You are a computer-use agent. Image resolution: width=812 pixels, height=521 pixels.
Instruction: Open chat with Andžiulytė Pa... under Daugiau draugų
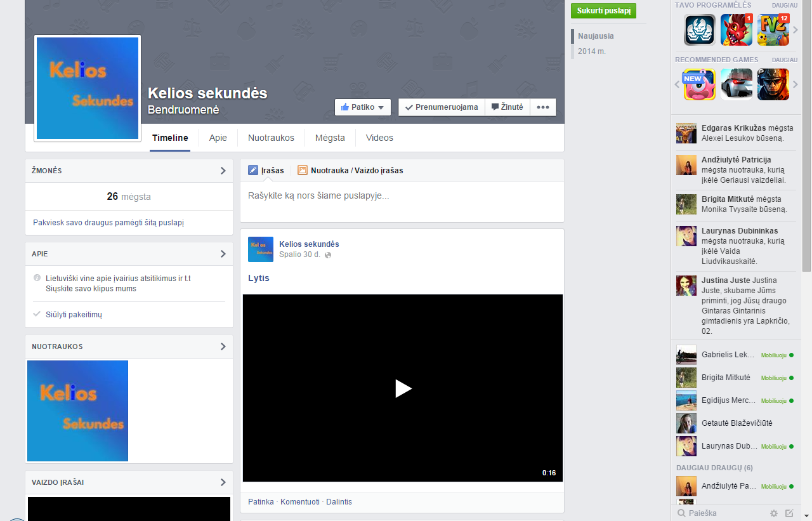pos(735,486)
